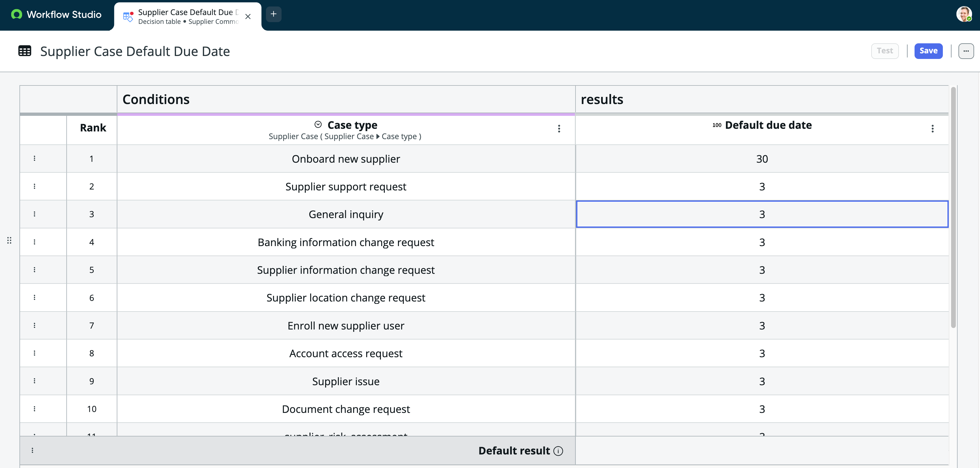Viewport: 980px width, 468px height.
Task: Edit due date for Banking information change
Action: click(762, 242)
